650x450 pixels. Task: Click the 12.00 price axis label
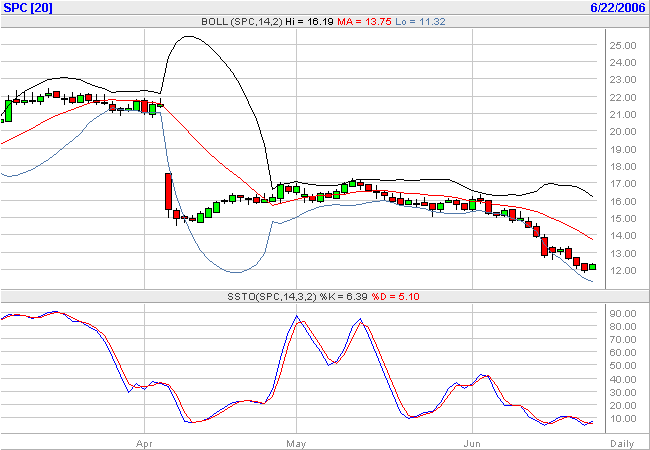[x=623, y=270]
